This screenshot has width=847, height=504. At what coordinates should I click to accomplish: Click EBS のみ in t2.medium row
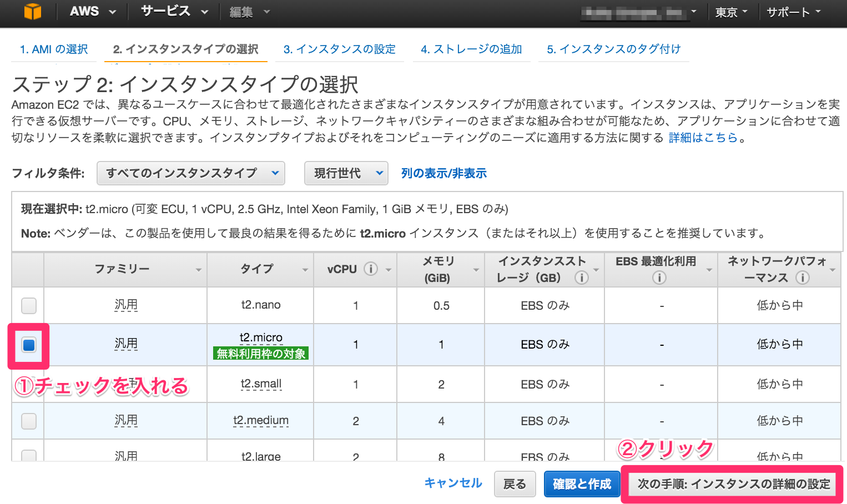coord(545,421)
